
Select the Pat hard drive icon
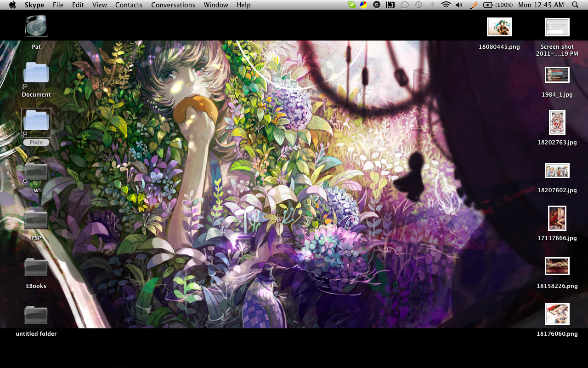pyautogui.click(x=36, y=26)
